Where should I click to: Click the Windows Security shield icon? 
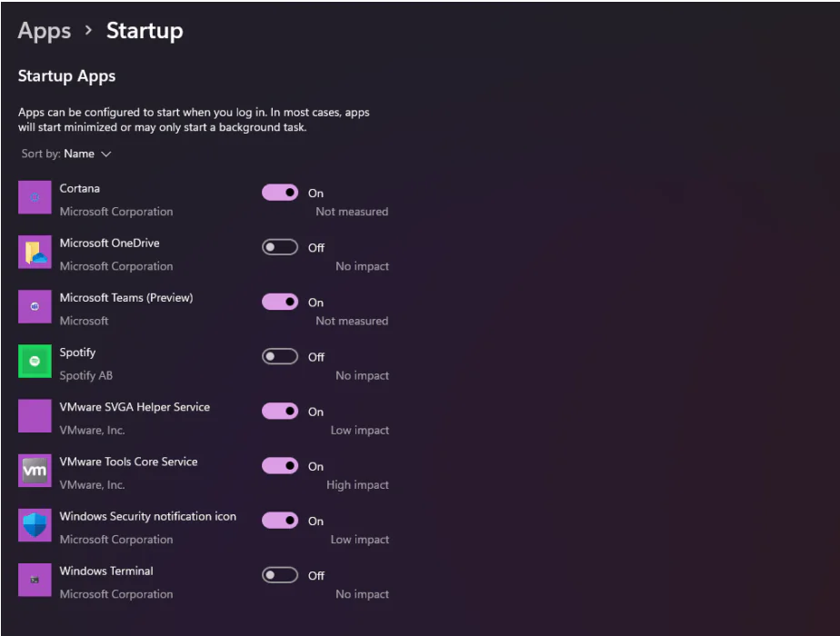35,525
